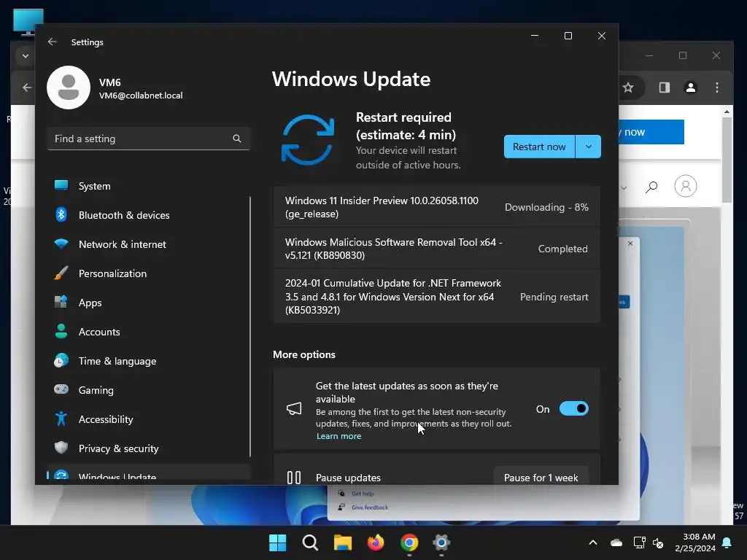Image resolution: width=747 pixels, height=560 pixels.
Task: Close the popup in the Chrome page
Action: (x=630, y=244)
